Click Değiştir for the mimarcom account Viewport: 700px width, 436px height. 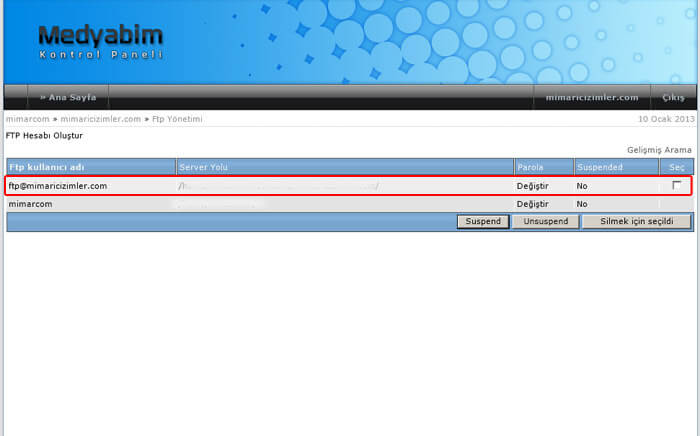pyautogui.click(x=532, y=204)
